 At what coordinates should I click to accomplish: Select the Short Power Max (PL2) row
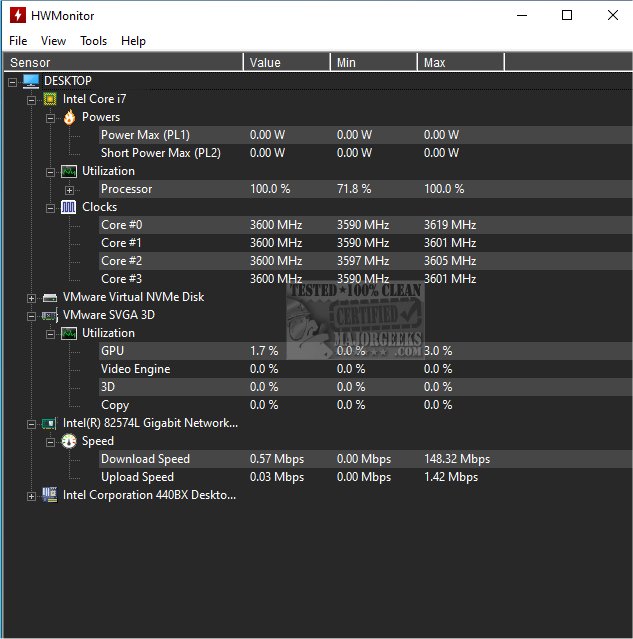365,153
